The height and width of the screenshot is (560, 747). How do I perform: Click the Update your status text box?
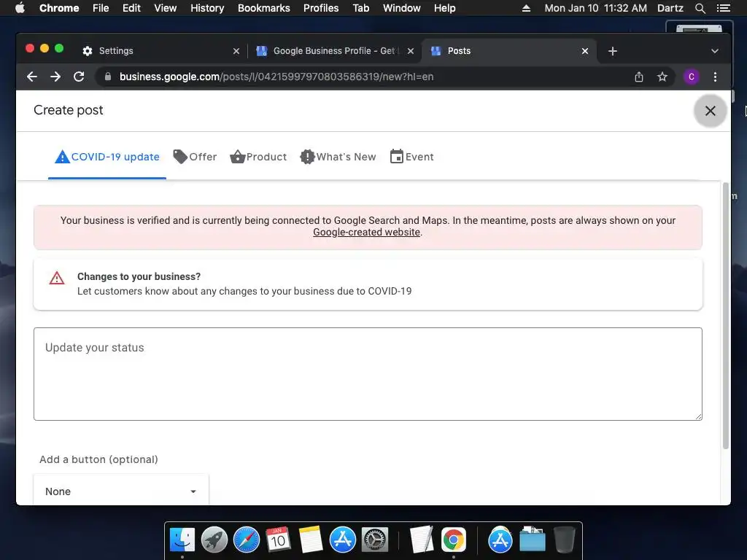click(368, 374)
